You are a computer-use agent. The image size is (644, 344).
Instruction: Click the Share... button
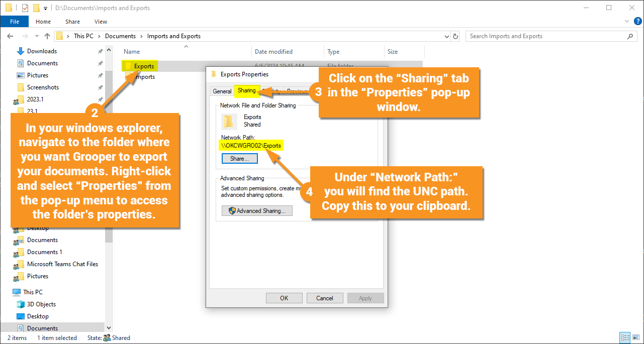[x=239, y=159]
